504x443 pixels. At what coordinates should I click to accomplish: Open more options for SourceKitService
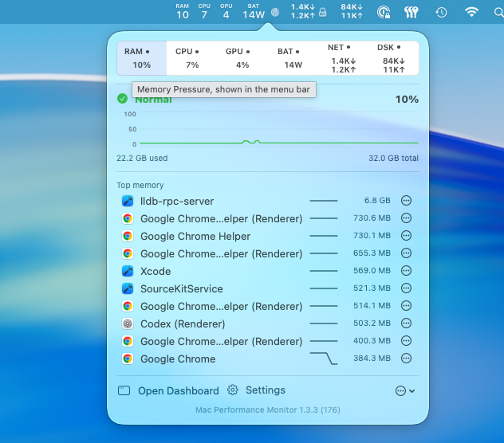pyautogui.click(x=406, y=288)
